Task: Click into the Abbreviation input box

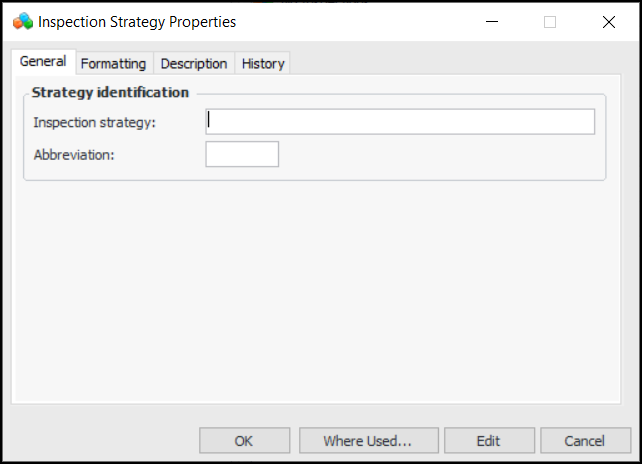Action: click(x=242, y=154)
